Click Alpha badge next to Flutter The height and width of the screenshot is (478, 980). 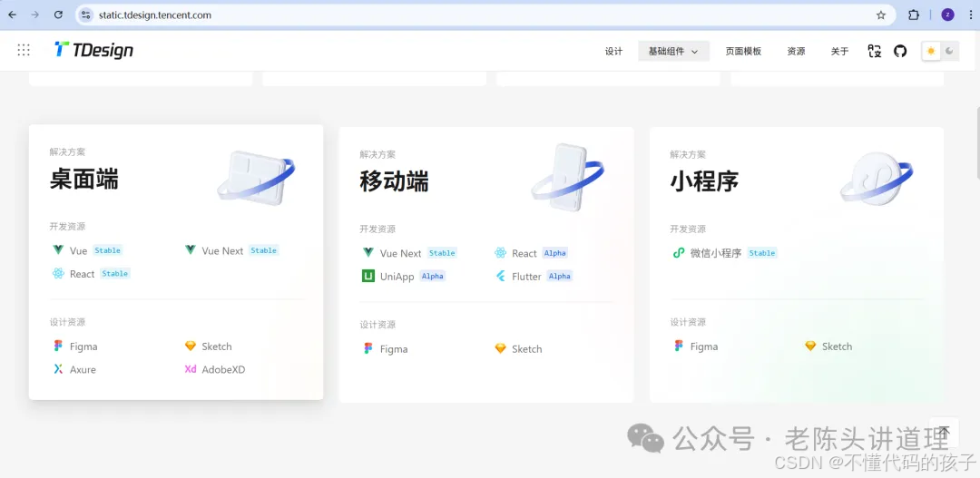pyautogui.click(x=559, y=276)
